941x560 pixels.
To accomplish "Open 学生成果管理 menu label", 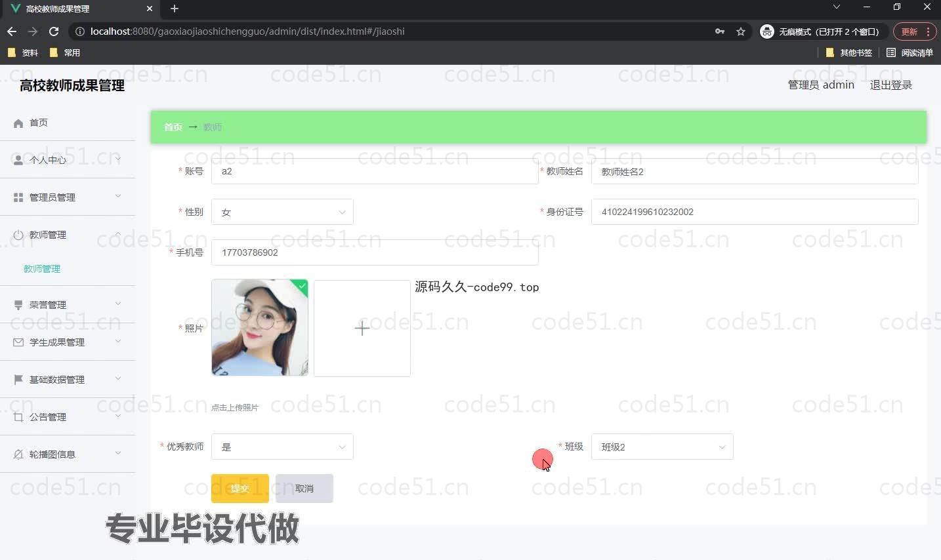I will pos(57,342).
